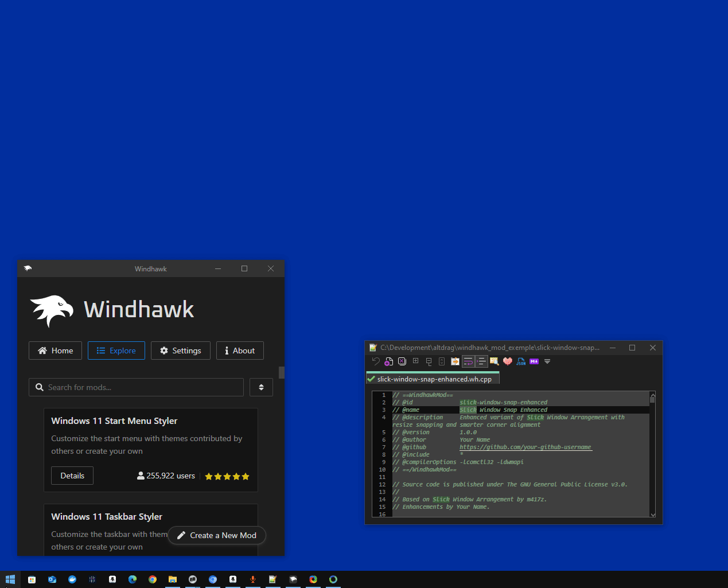Viewport: 728px width, 588px height.
Task: Open Microsoft Store from taskbar
Action: (x=32, y=579)
